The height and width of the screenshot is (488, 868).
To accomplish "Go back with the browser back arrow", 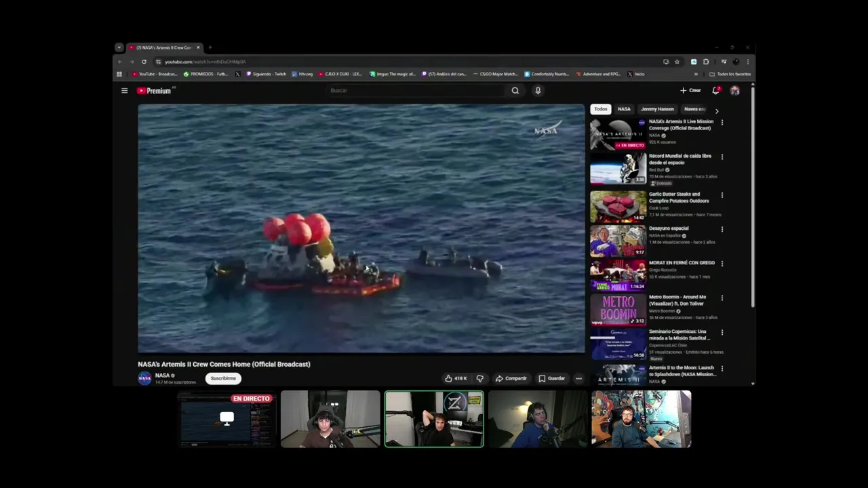I will [120, 62].
